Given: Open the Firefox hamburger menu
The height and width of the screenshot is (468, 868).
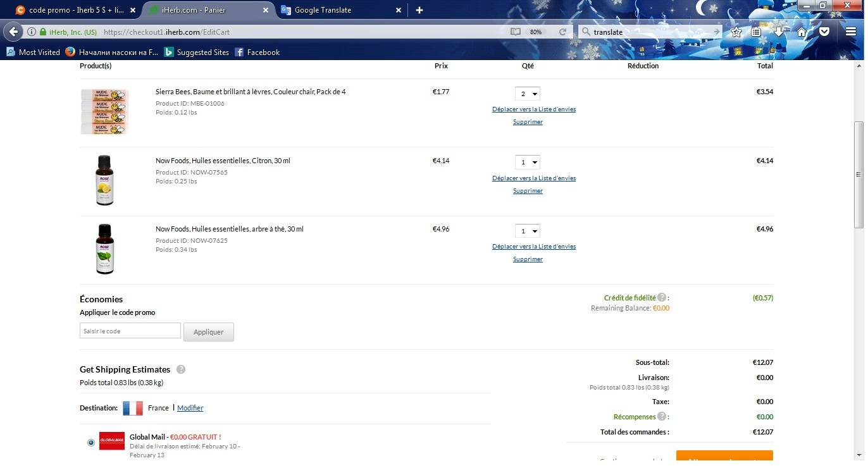Looking at the screenshot, I should 850,32.
